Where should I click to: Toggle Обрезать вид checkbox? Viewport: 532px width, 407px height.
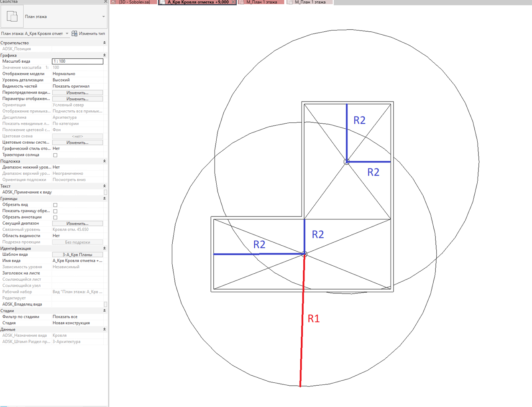click(x=55, y=205)
